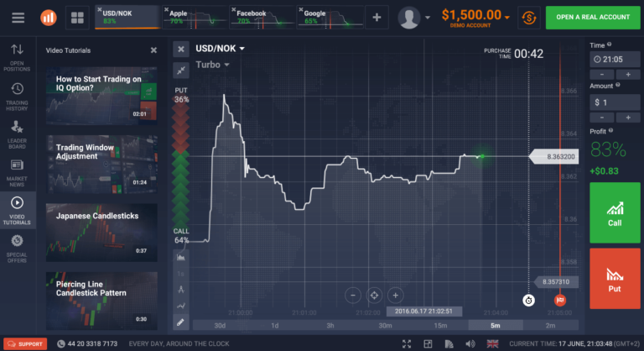Switch to the Facebook tab
Viewport: 644px width, 351px height.
point(262,18)
